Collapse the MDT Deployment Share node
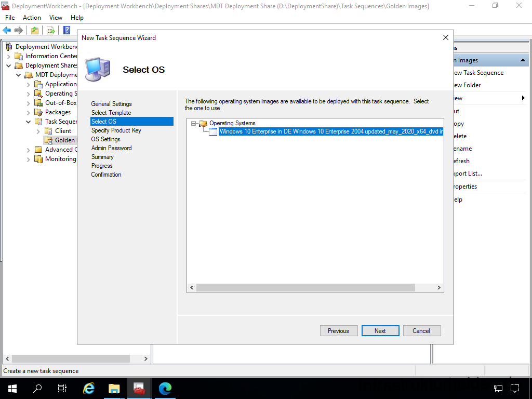 coord(19,75)
